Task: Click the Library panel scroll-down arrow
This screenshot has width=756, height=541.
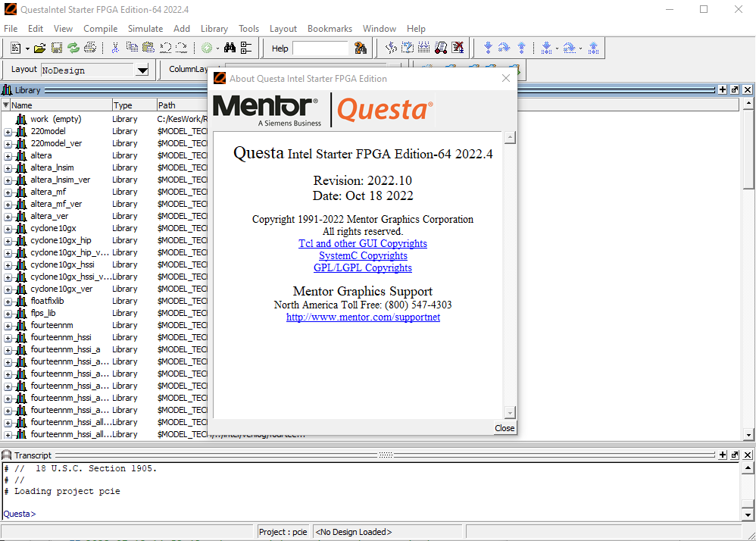Action: pos(748,434)
